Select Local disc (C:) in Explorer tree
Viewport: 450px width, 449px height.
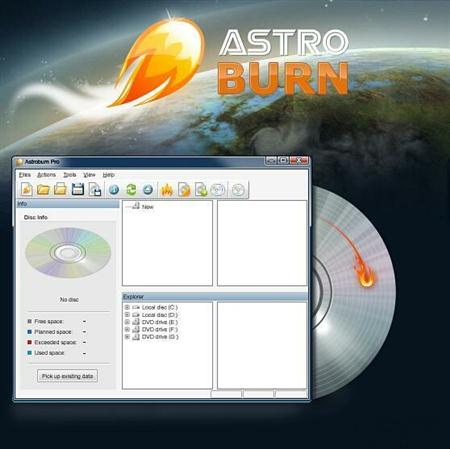coord(160,307)
